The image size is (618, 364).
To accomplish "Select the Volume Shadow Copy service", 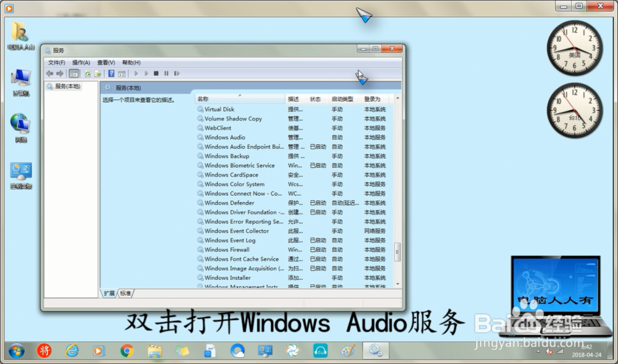I will [x=292, y=119].
